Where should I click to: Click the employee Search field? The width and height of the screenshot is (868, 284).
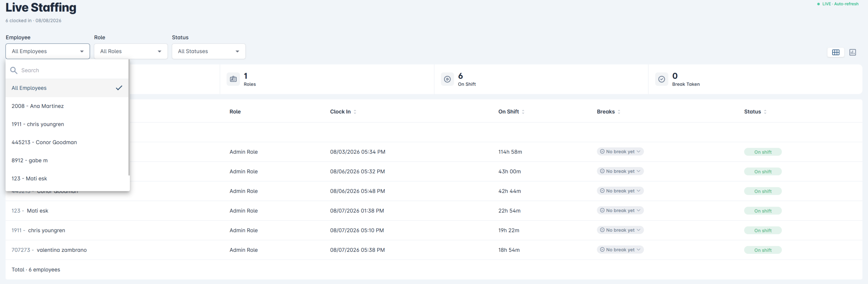(x=67, y=70)
